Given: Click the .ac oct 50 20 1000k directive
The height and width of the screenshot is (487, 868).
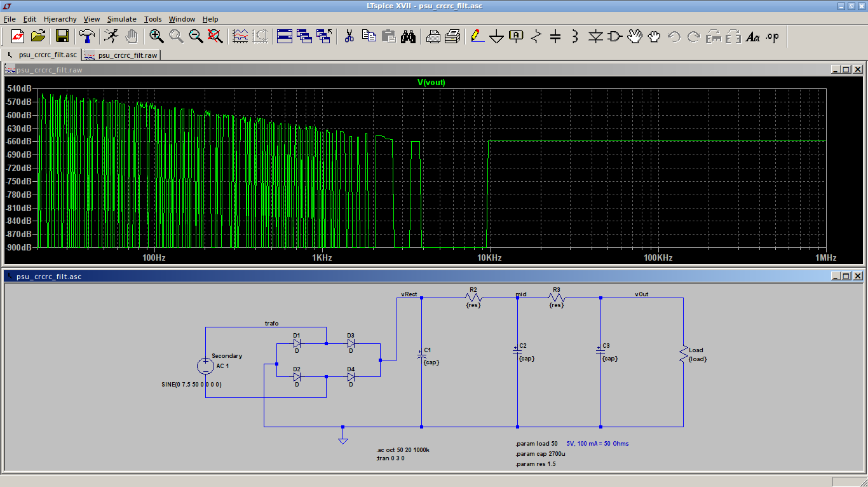Looking at the screenshot, I should click(x=403, y=450).
